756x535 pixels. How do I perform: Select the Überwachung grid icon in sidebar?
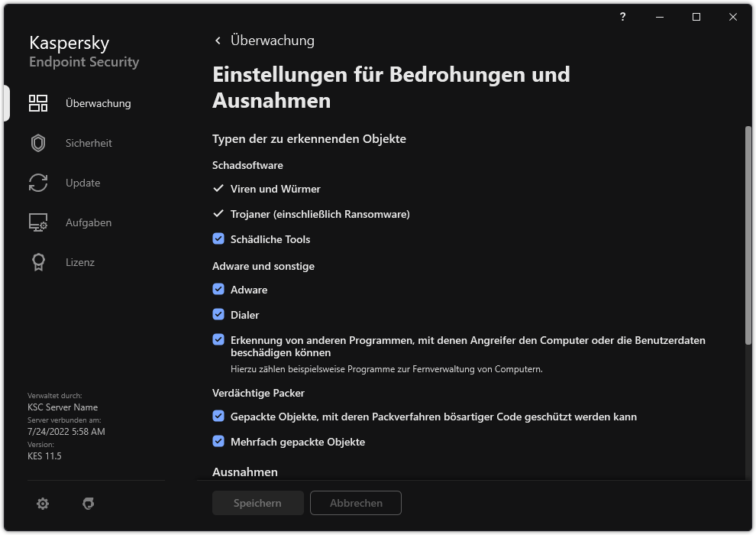tap(38, 102)
